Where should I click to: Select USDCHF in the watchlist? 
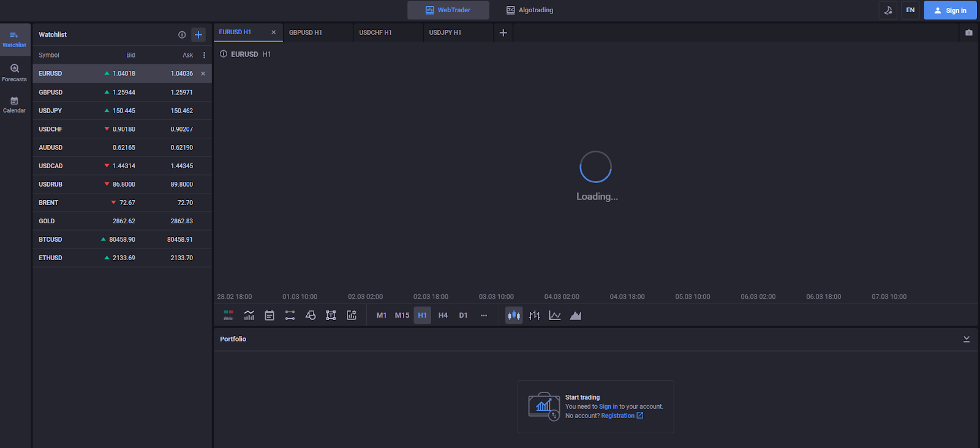(122, 129)
